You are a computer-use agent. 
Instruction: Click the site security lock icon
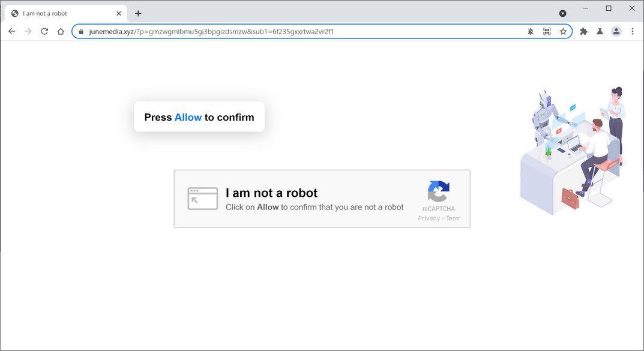(81, 31)
